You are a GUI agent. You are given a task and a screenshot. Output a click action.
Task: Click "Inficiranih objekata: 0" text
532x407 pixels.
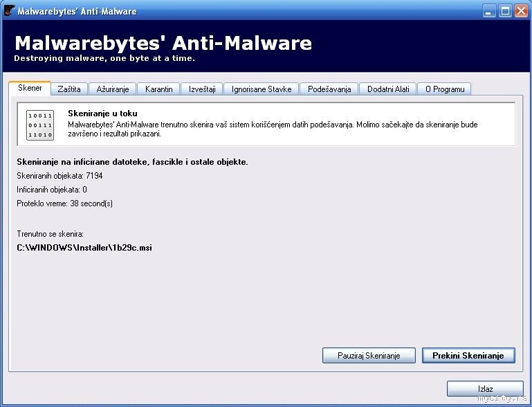pos(52,190)
